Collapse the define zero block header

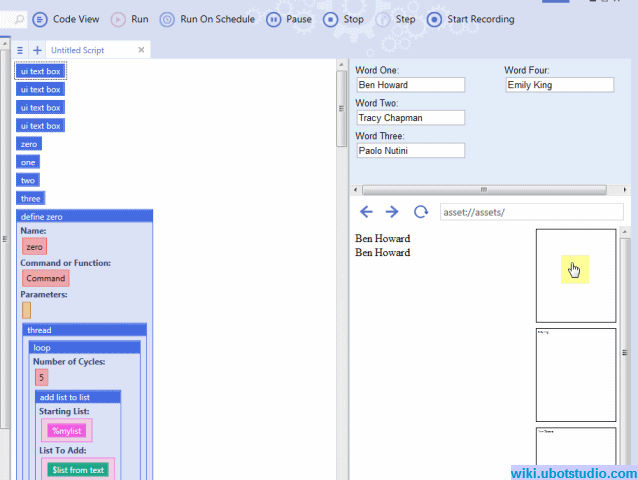pyautogui.click(x=85, y=216)
